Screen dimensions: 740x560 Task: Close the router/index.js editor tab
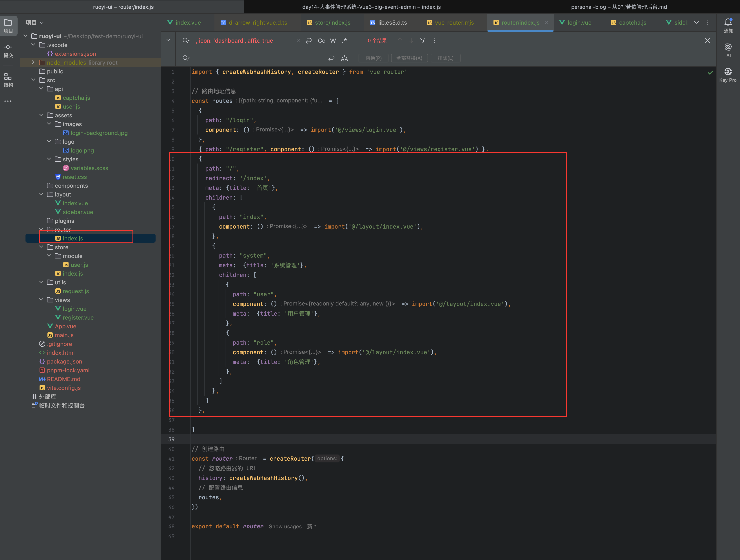[x=546, y=22]
